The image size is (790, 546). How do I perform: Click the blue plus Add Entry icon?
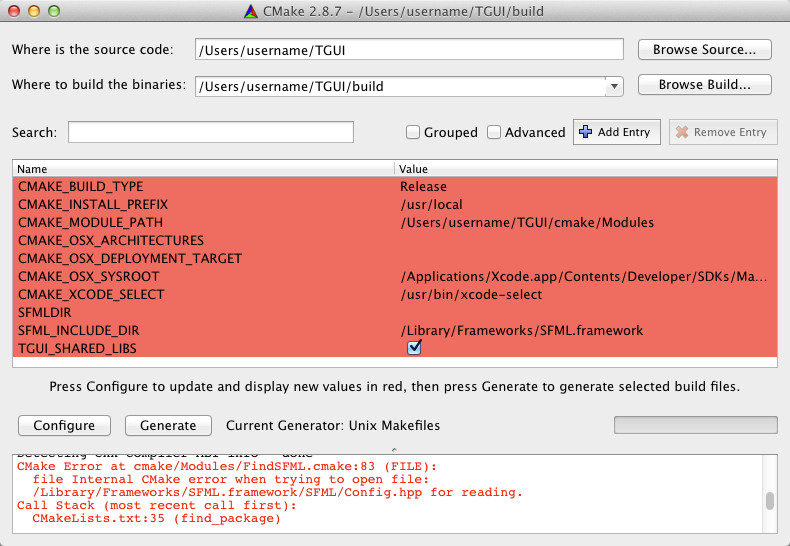(585, 131)
